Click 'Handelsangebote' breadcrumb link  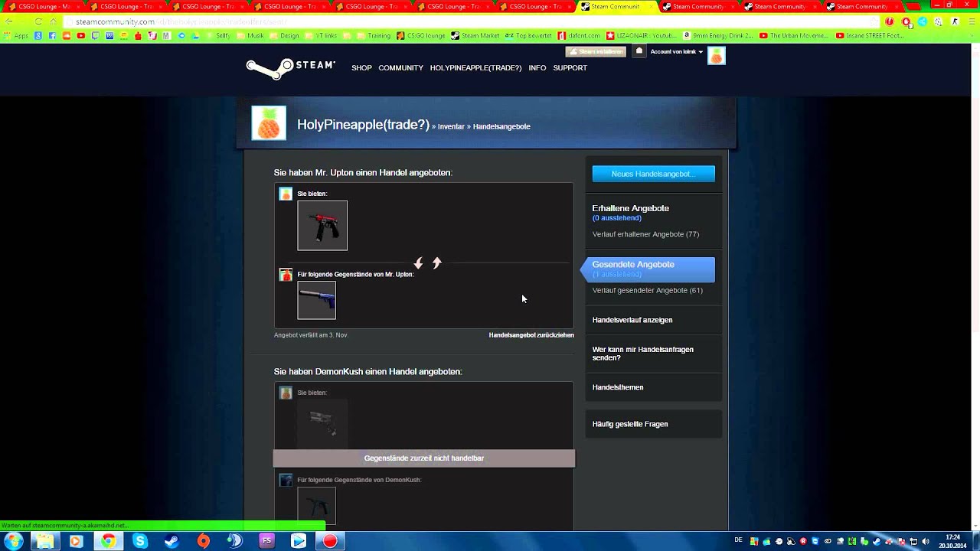point(501,127)
